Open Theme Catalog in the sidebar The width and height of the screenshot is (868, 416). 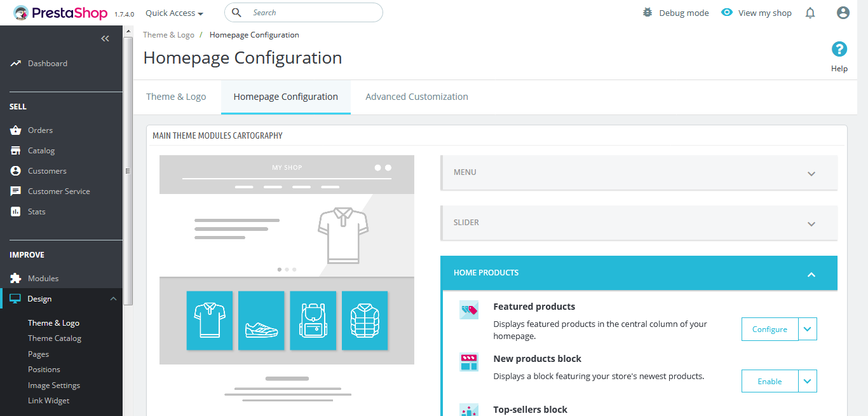pyautogui.click(x=55, y=338)
